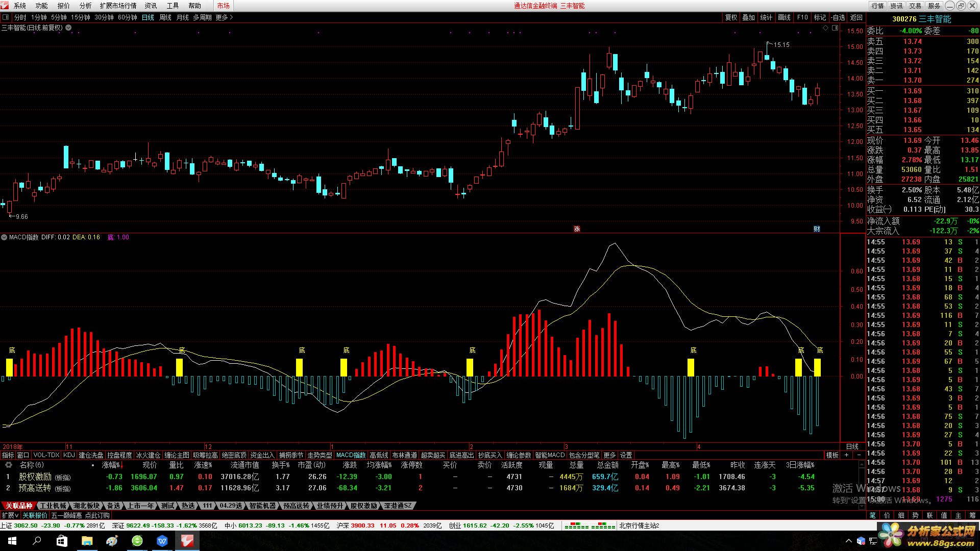This screenshot has width=980, height=551.
Task: Click the 服务 button at top right
Action: pos(934,6)
